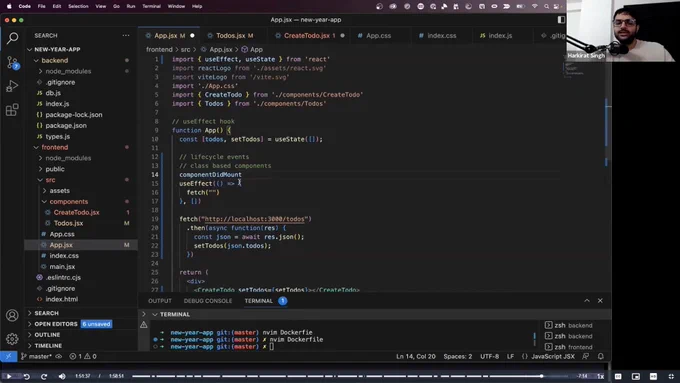
Task: Click the feedback icon in status bar
Action: pos(585,356)
